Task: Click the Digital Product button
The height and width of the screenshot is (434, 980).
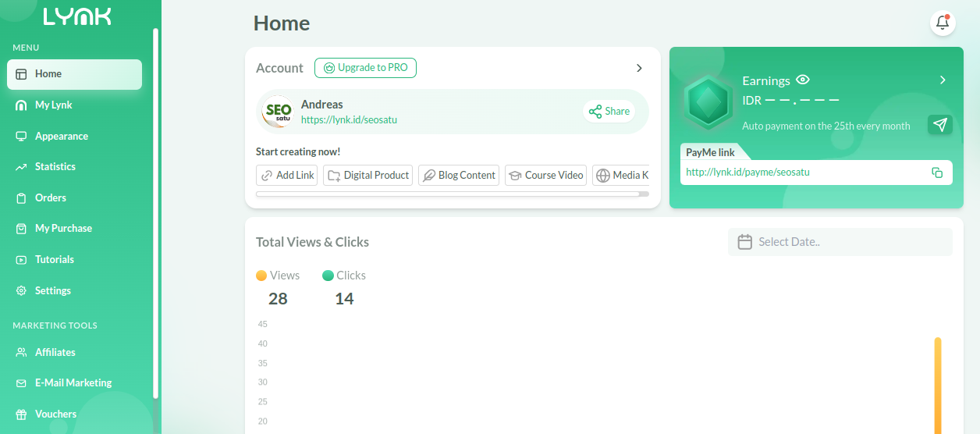Action: coord(367,176)
